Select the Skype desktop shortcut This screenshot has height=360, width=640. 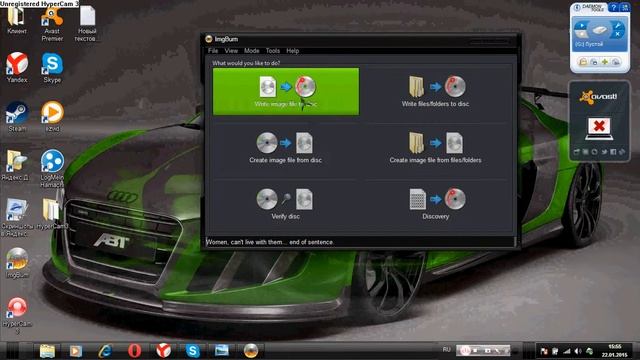click(x=52, y=68)
